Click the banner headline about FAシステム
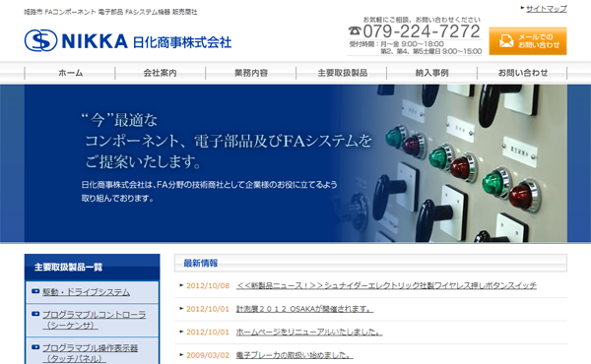591x364 pixels. point(227,141)
